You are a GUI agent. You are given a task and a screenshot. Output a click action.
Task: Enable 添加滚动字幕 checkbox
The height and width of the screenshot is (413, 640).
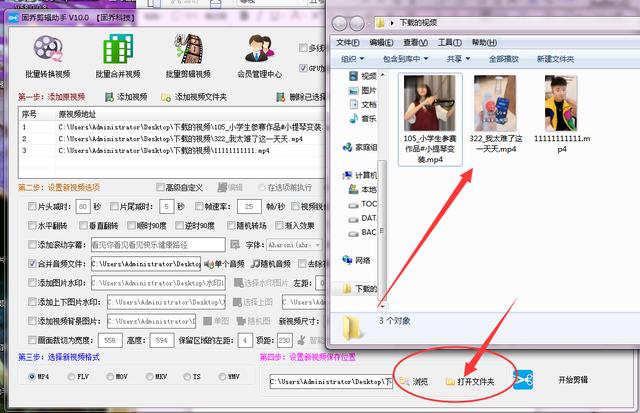32,244
